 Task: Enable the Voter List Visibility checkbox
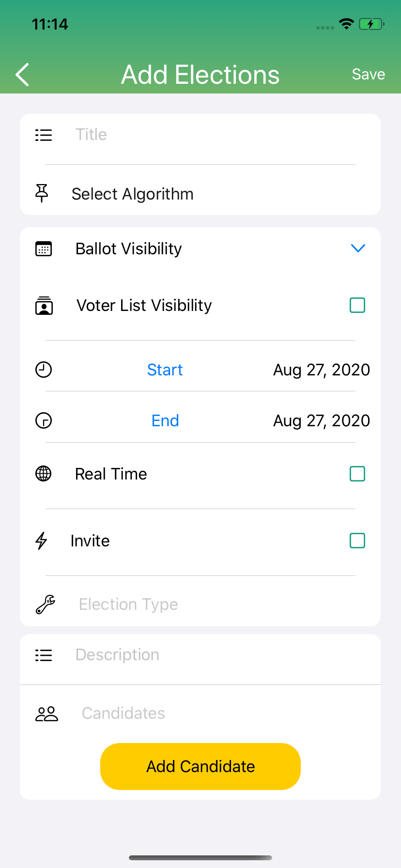pos(357,305)
